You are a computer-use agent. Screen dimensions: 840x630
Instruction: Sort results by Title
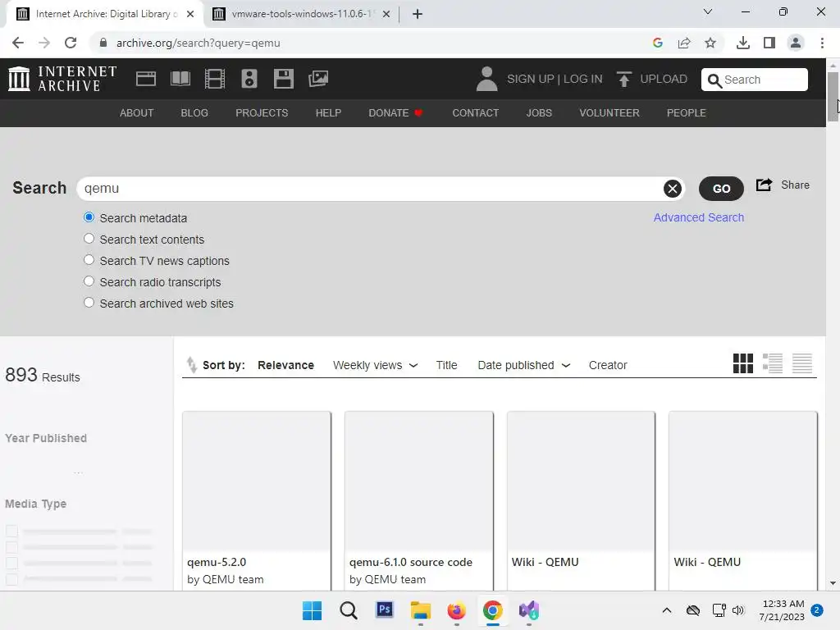pyautogui.click(x=446, y=365)
